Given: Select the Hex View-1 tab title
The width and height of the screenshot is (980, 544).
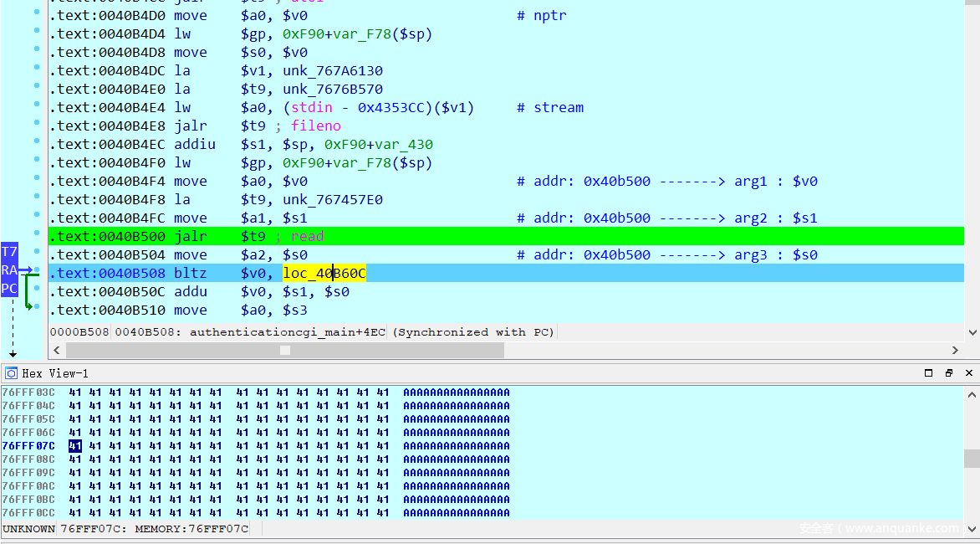Looking at the screenshot, I should pyautogui.click(x=54, y=373).
